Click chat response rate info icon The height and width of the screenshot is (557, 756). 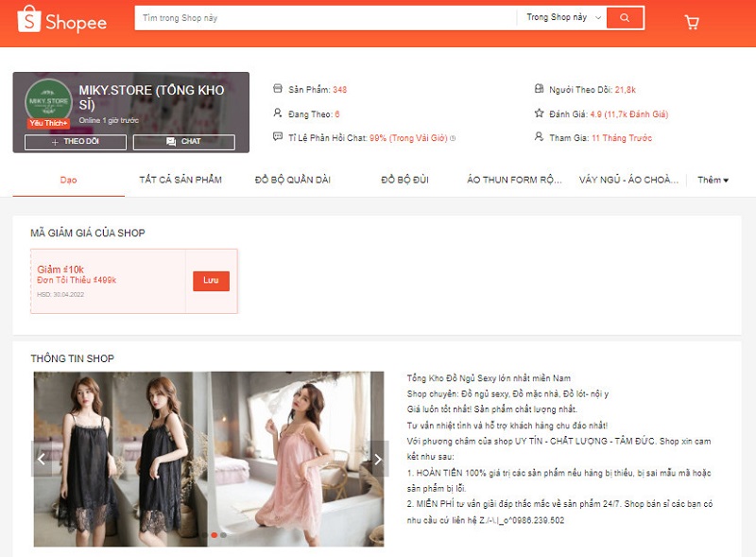click(453, 138)
